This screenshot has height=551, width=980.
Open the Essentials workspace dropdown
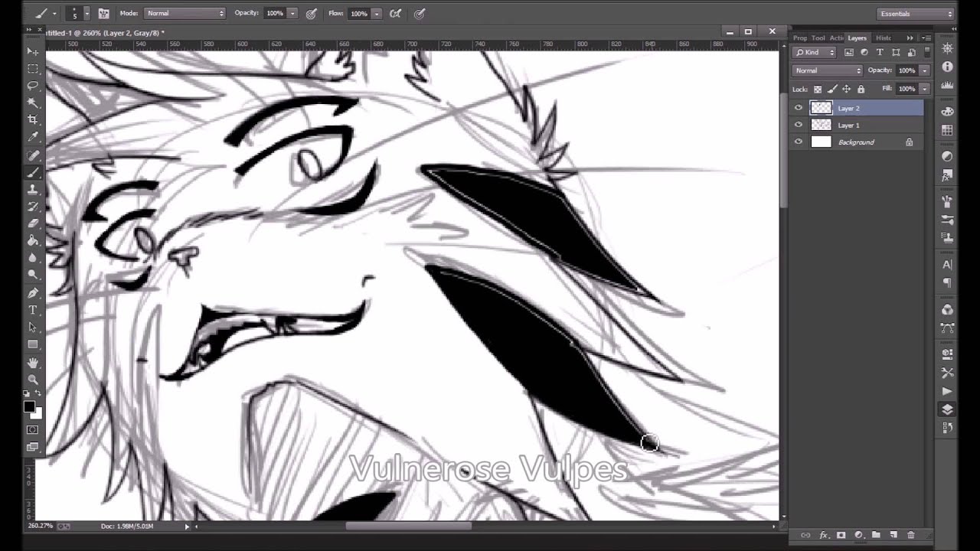916,13
